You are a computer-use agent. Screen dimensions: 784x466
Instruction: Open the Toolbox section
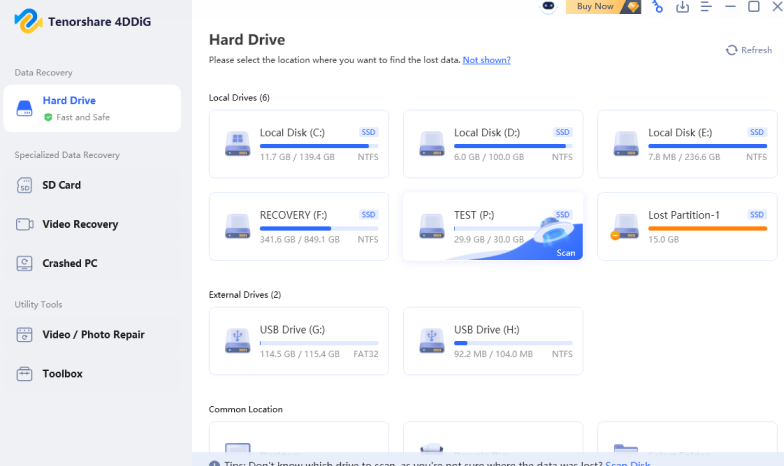[x=92, y=374]
